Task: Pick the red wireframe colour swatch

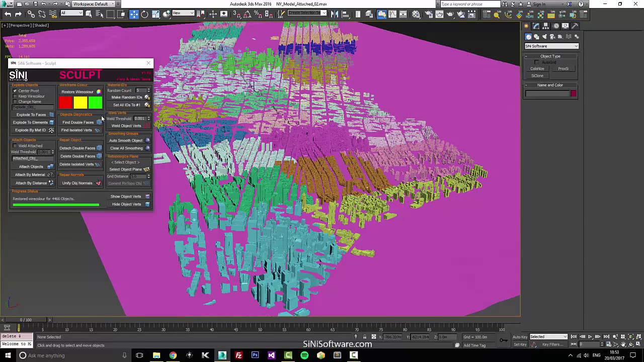Action: [65, 103]
